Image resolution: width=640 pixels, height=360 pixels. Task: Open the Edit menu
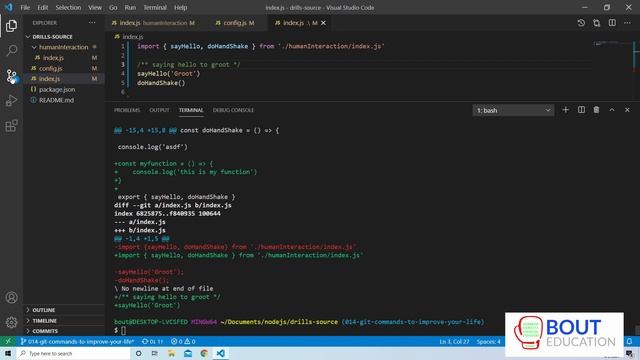click(42, 7)
